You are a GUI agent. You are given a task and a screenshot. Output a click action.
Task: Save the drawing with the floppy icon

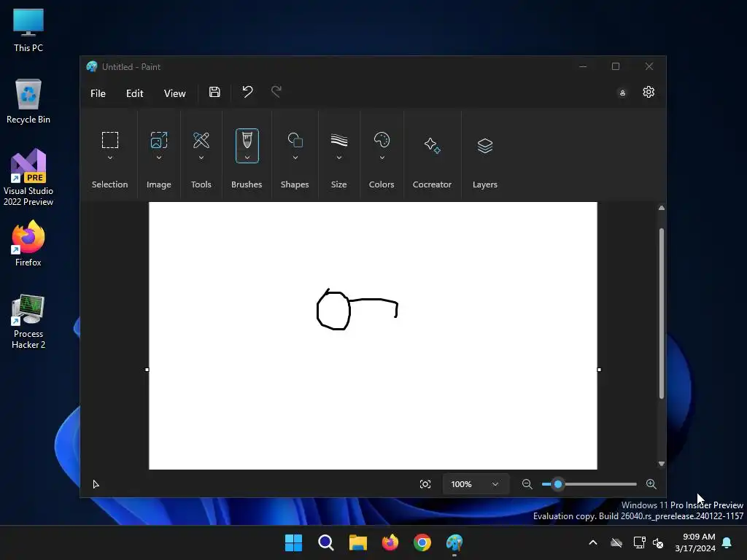point(214,92)
